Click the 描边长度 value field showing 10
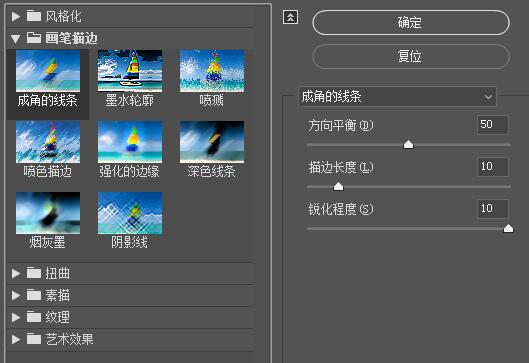 click(493, 167)
